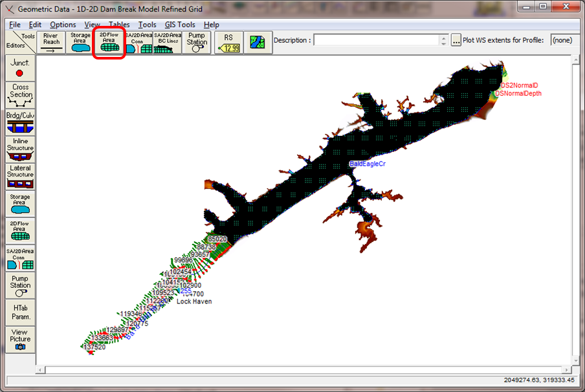The image size is (585, 392).
Task: Minimize the Geometric Data window
Action: click(x=526, y=7)
